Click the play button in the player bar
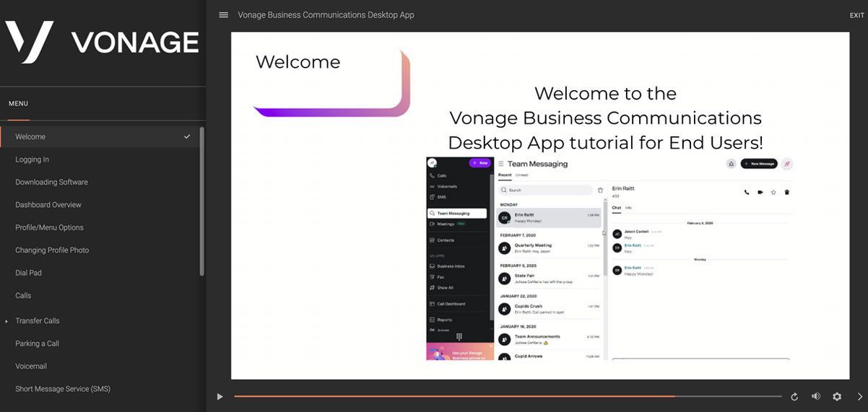 coord(220,396)
